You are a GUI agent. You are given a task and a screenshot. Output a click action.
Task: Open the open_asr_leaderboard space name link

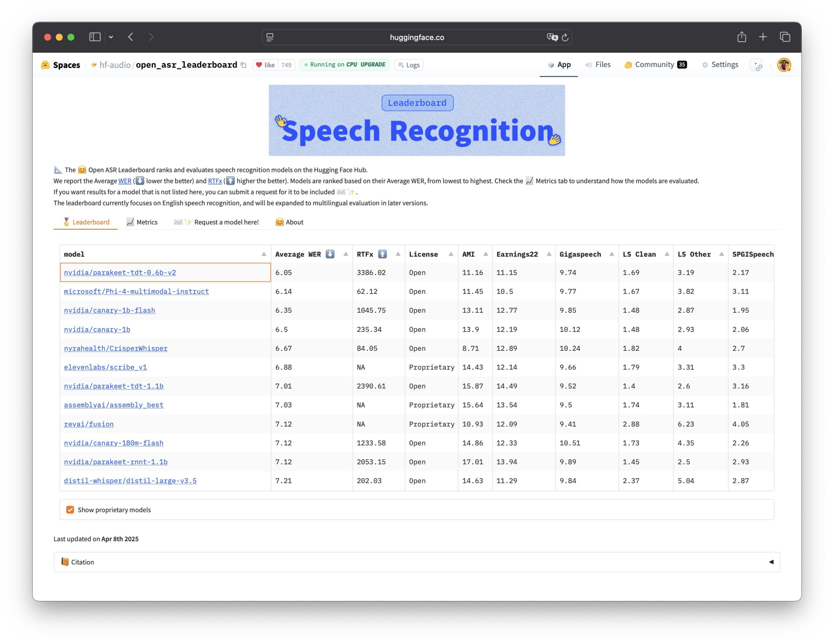point(186,65)
